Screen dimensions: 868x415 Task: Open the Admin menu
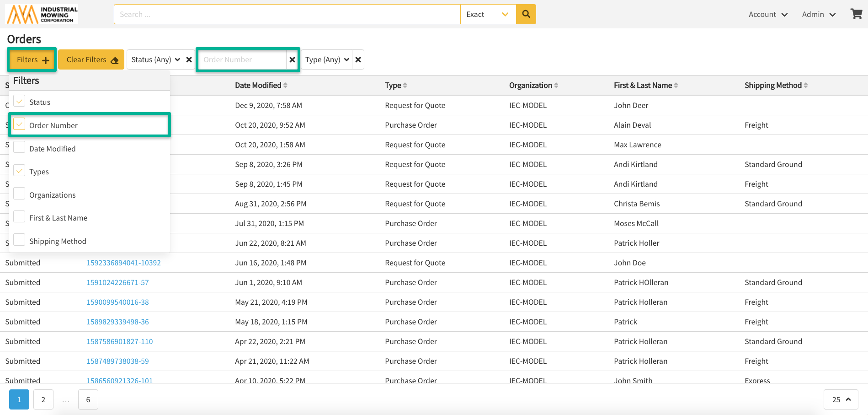[x=819, y=14]
